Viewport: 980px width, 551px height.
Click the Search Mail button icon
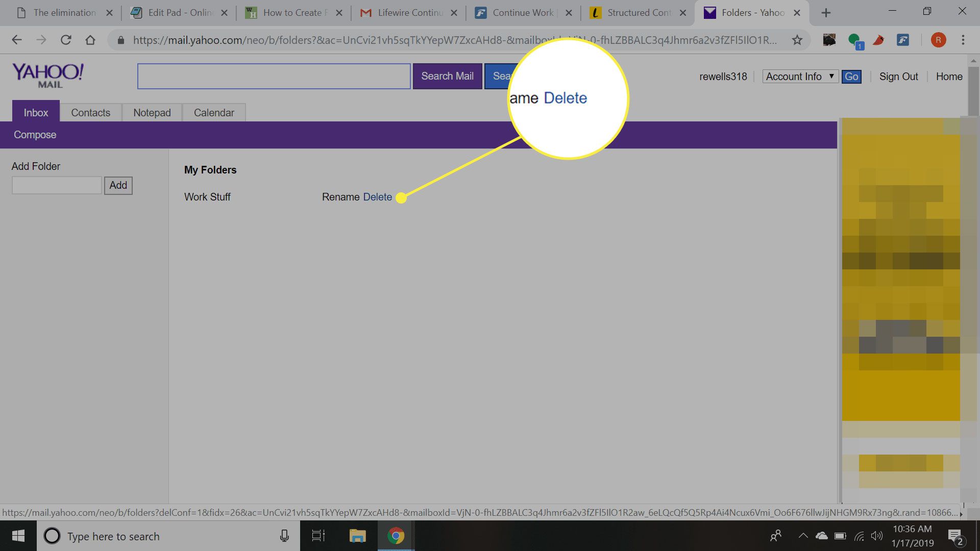pyautogui.click(x=448, y=76)
